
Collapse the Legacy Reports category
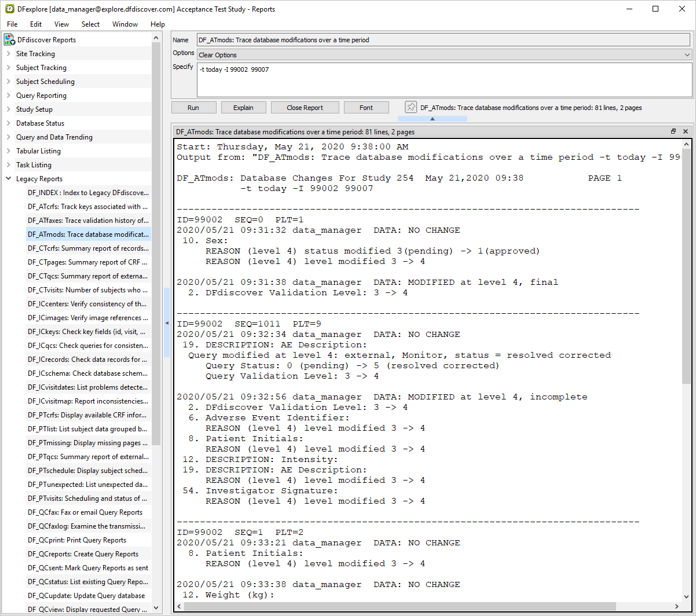[8, 179]
